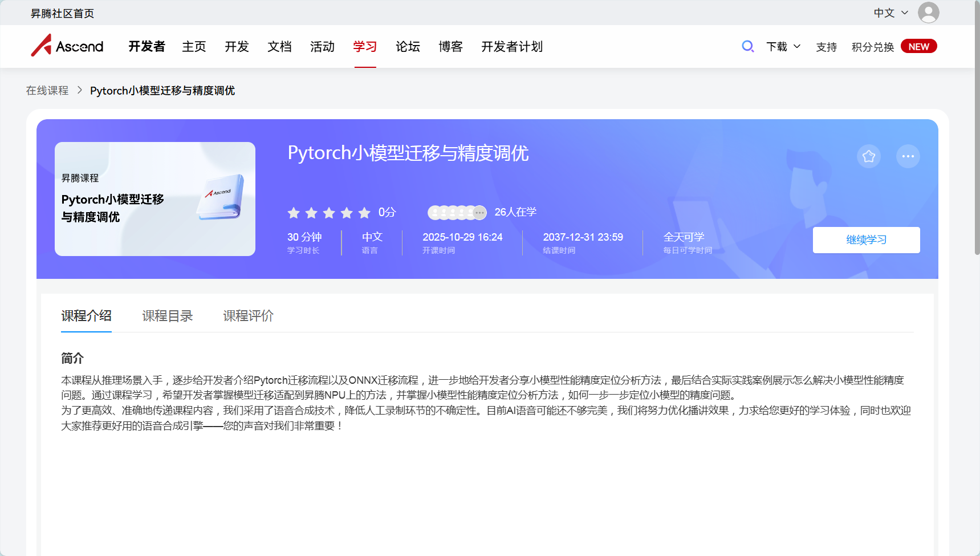Click the 在线课程 breadcrumb link
The image size is (980, 556).
(x=47, y=91)
